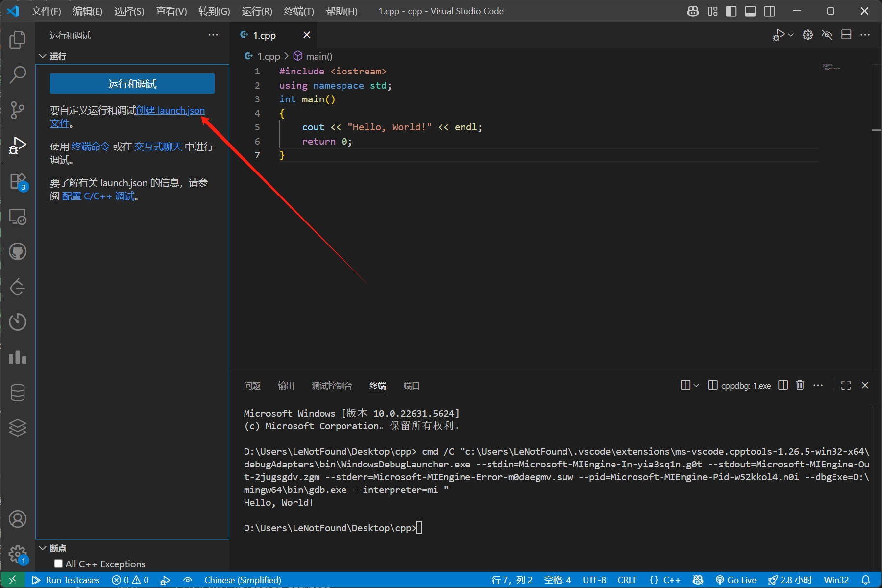
Task: Click CRLF line ending in status bar
Action: pyautogui.click(x=627, y=580)
